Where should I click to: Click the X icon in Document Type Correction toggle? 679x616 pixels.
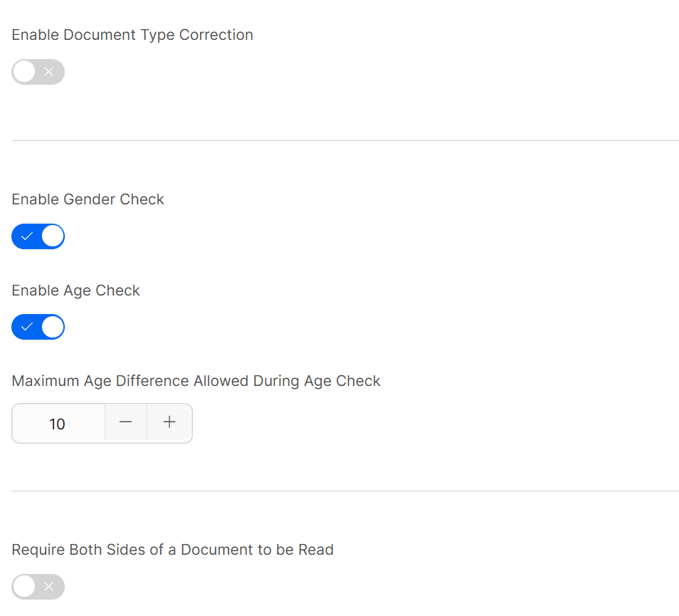pos(49,72)
